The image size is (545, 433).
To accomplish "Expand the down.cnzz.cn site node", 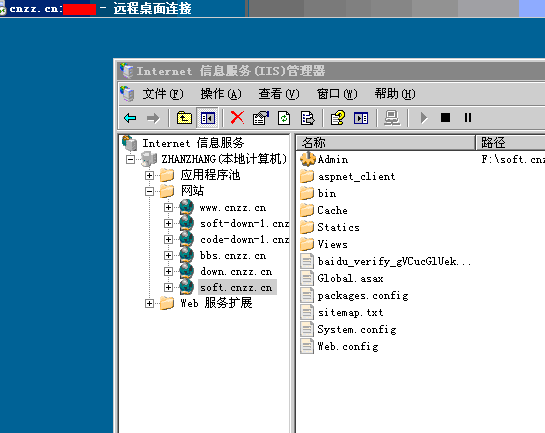I will (x=169, y=271).
